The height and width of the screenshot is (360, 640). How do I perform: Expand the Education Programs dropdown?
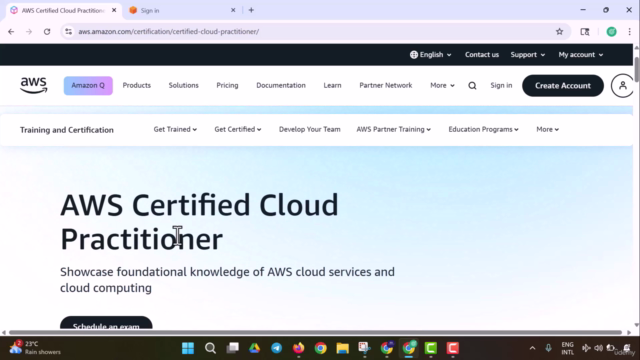coord(483,129)
